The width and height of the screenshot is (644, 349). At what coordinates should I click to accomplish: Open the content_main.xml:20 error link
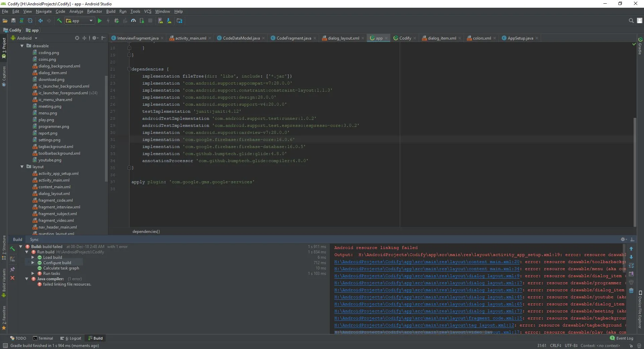[427, 262]
